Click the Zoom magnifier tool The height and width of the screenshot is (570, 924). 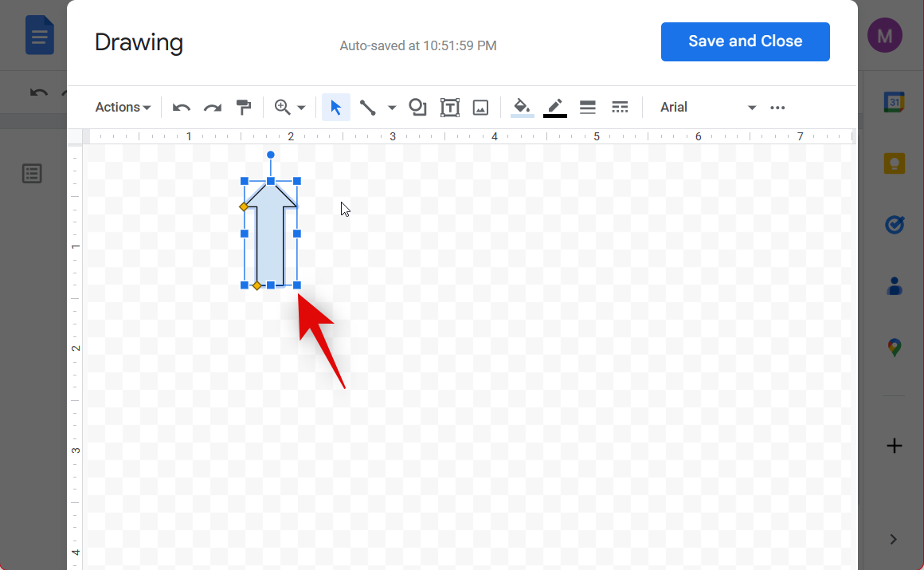[282, 108]
